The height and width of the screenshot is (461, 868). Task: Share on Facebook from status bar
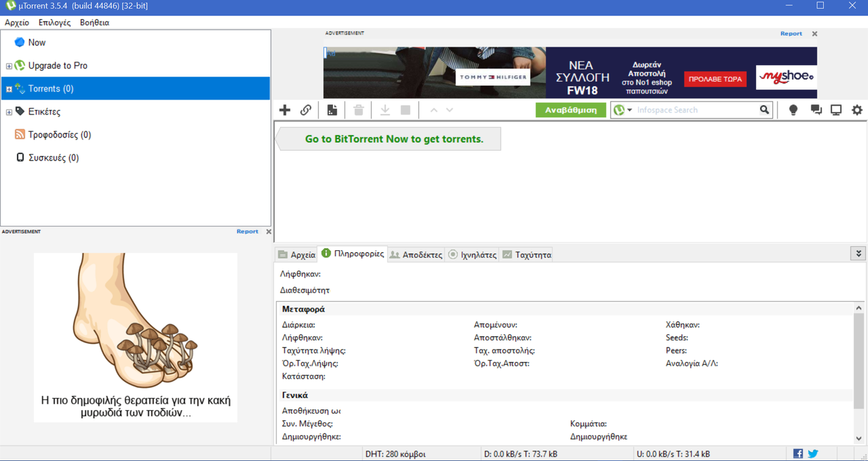pyautogui.click(x=798, y=454)
